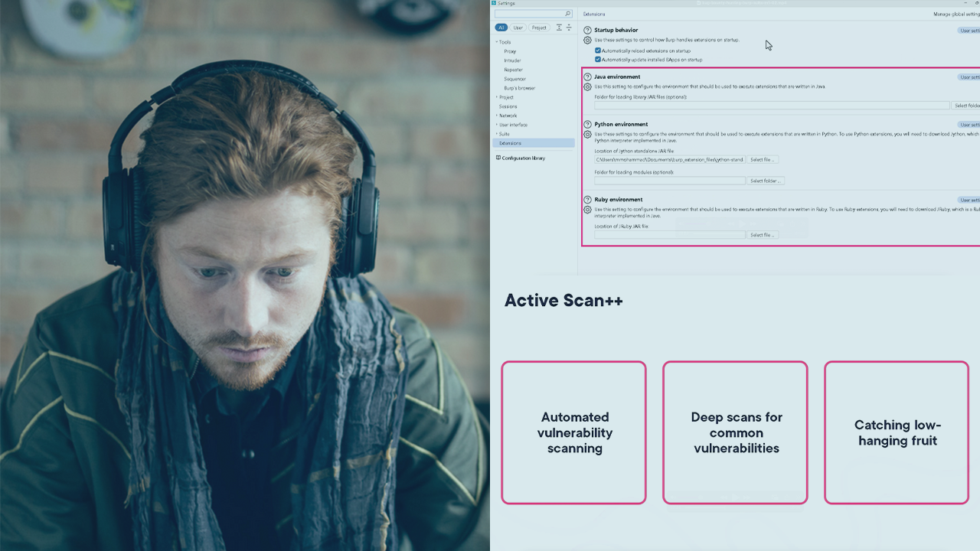Click the Java environment gear icon
This screenshot has height=551, width=980.
click(587, 86)
